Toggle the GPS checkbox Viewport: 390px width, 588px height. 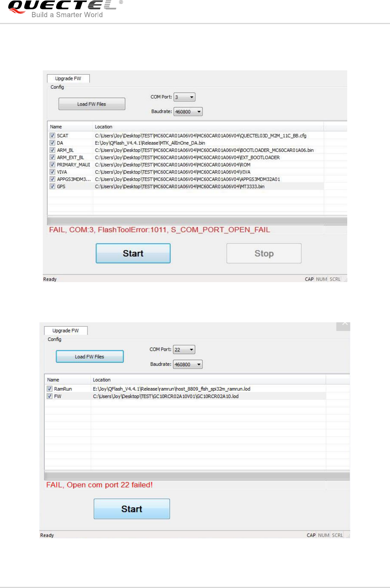click(52, 186)
